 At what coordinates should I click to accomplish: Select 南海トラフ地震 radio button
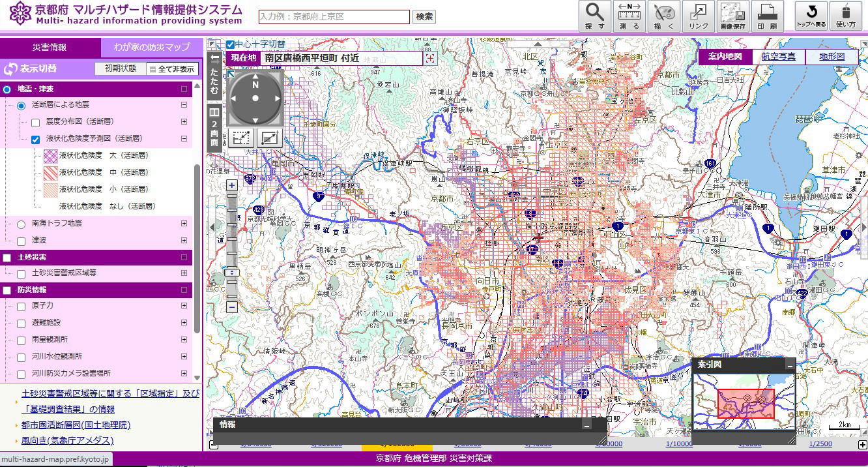coord(21,224)
